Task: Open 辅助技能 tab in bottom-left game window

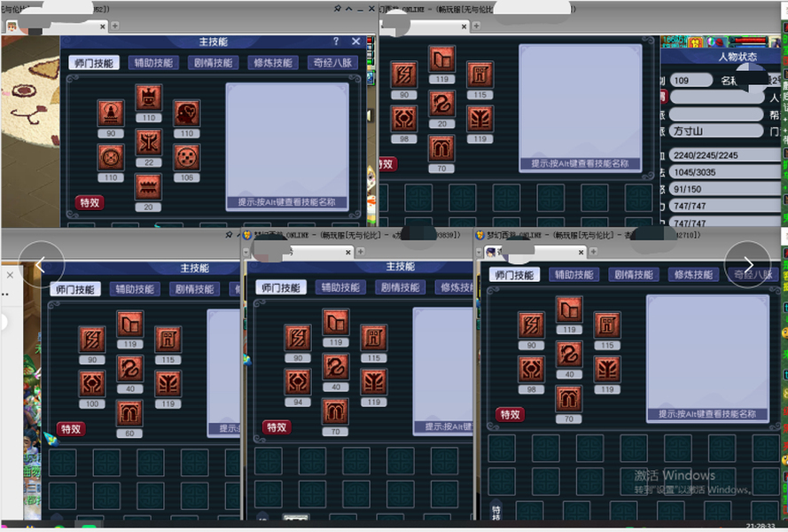Action: [135, 289]
